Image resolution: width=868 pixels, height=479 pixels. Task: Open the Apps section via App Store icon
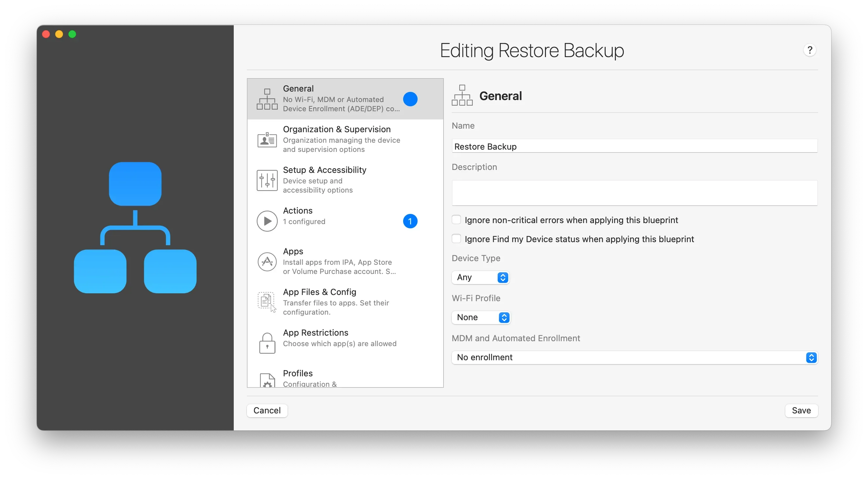tap(267, 261)
